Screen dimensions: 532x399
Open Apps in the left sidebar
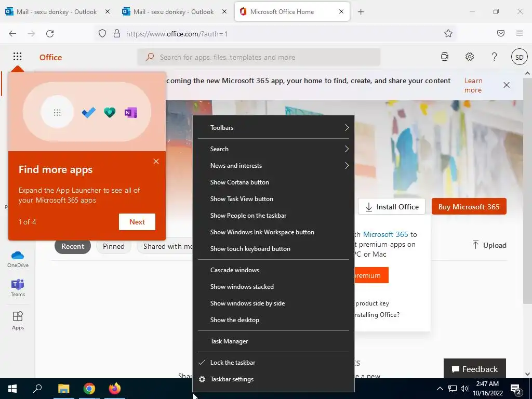[x=18, y=321]
